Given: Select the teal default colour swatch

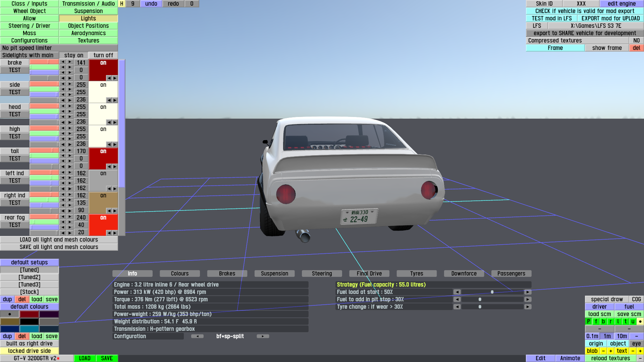Looking at the screenshot, I should pos(30,329).
